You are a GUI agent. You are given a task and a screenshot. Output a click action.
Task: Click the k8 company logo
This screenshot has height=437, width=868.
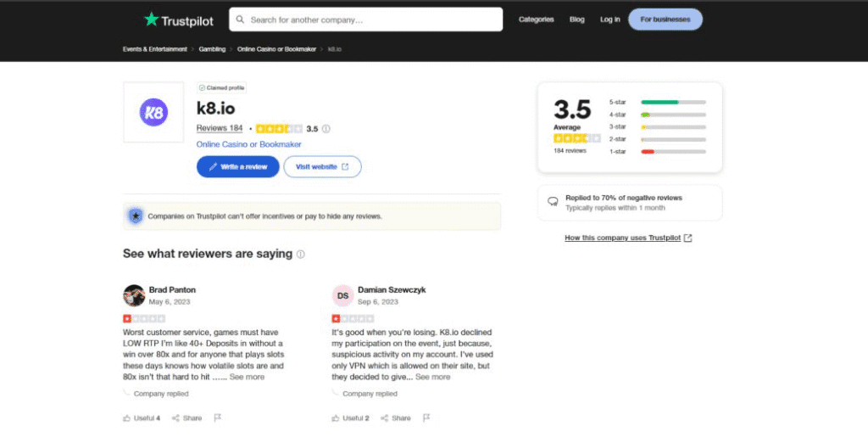(153, 112)
